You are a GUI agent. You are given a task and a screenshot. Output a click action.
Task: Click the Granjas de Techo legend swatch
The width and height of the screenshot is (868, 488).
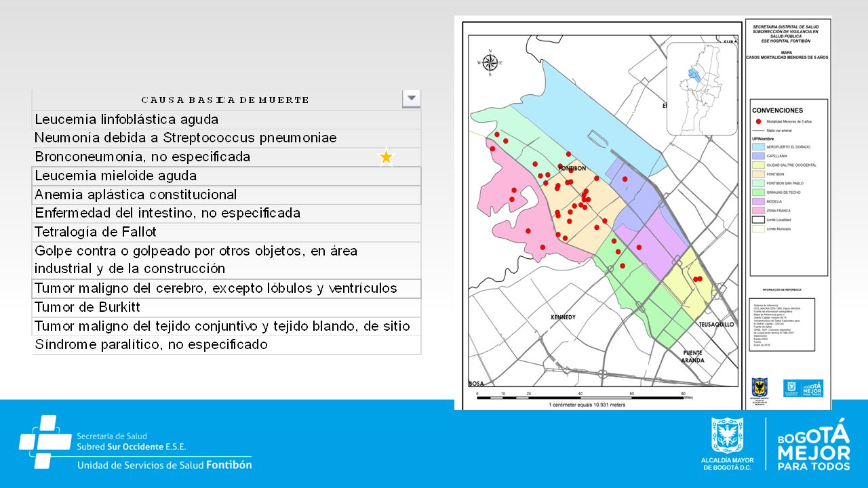point(757,192)
